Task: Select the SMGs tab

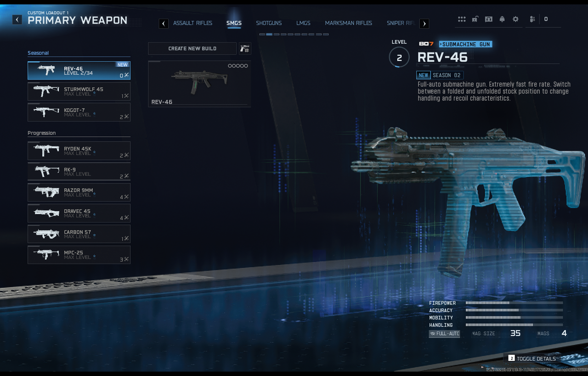Action: pos(234,23)
